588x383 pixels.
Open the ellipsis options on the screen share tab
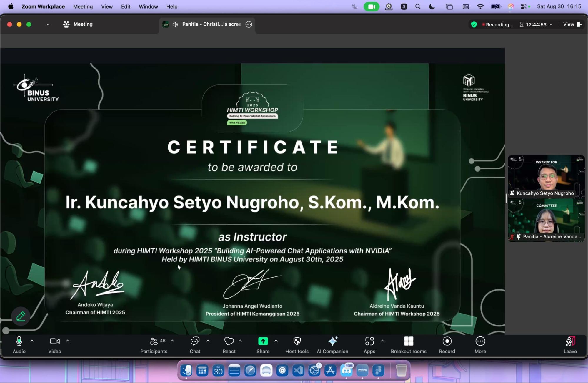pyautogui.click(x=249, y=24)
